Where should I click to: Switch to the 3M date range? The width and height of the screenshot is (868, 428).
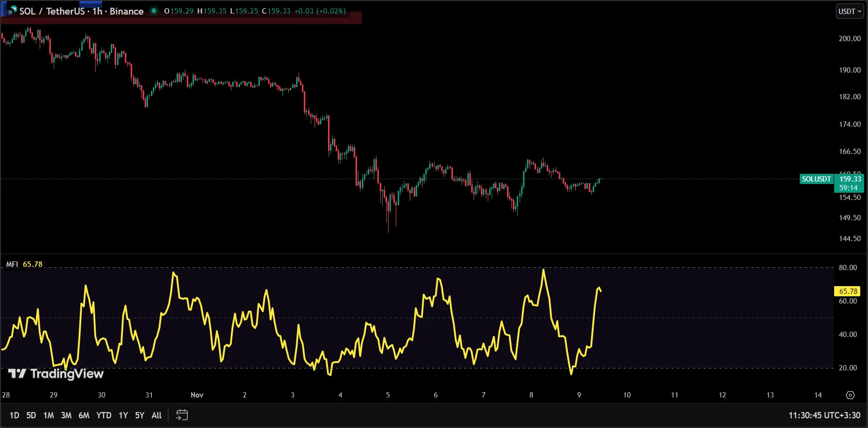(x=66, y=415)
